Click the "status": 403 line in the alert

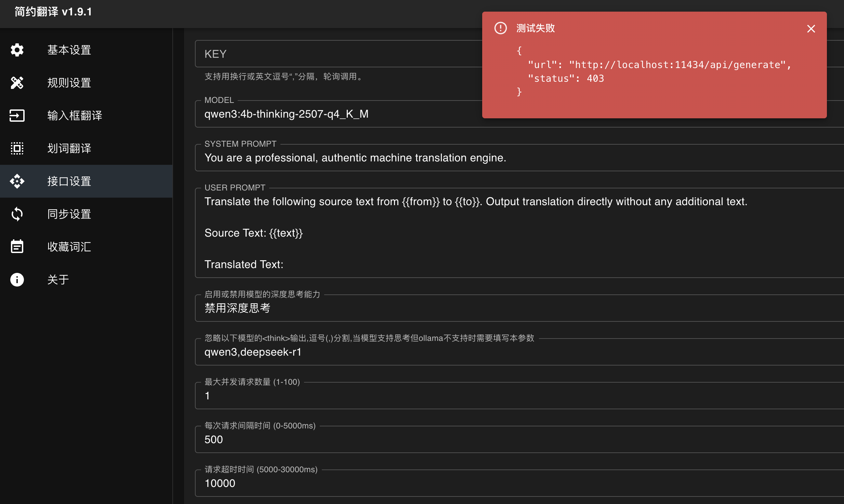[x=566, y=78]
